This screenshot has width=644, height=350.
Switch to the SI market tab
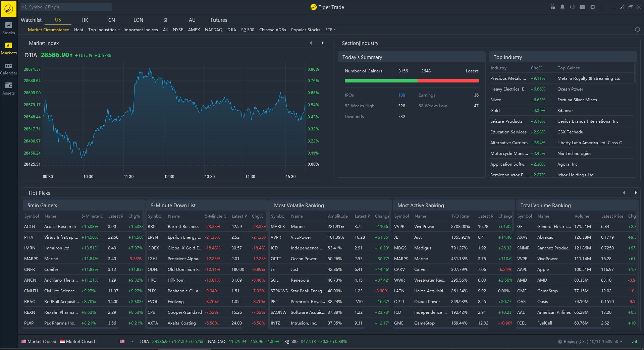(165, 20)
